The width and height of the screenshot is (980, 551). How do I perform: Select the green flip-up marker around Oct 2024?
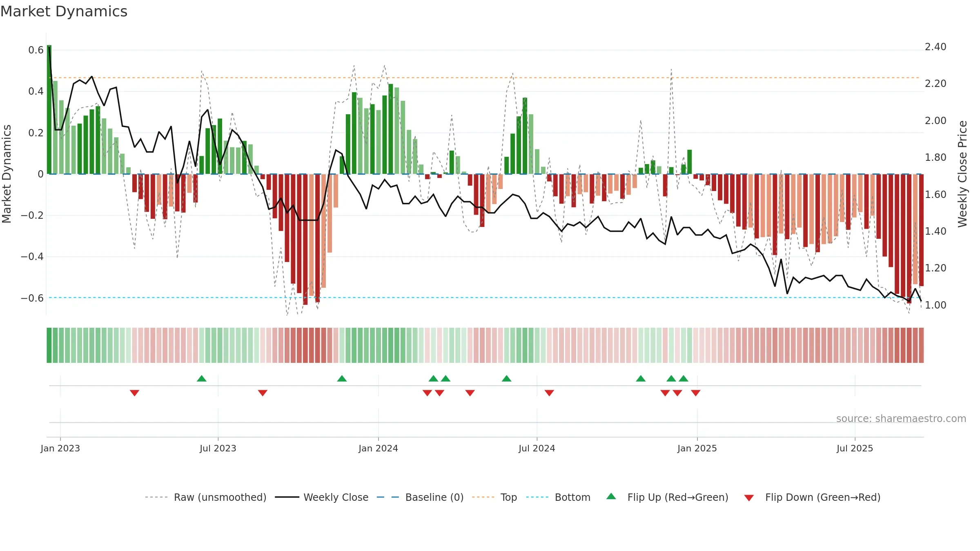pyautogui.click(x=641, y=378)
